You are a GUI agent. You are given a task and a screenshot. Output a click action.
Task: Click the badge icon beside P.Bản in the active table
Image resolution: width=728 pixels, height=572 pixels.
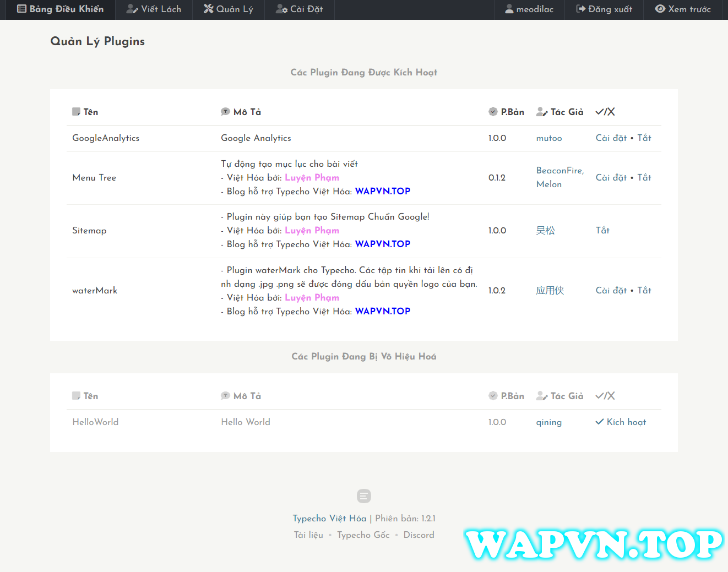click(493, 112)
